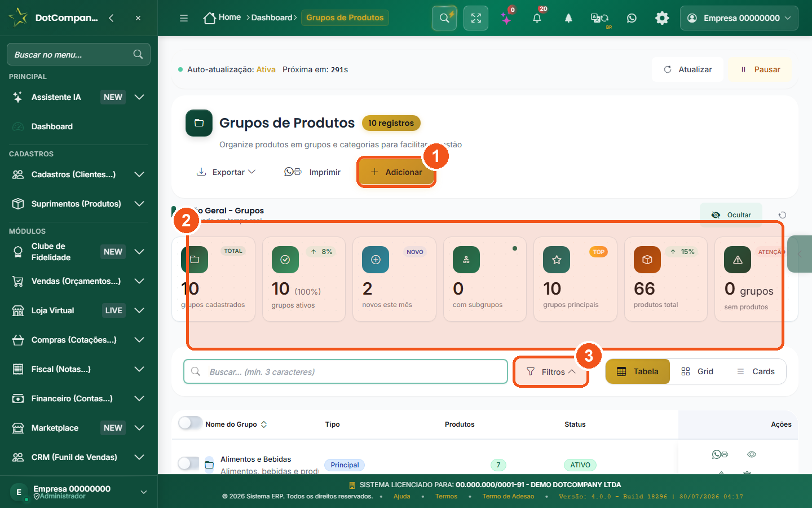Open the Ajuda footer link
Image resolution: width=812 pixels, height=508 pixels.
click(402, 497)
